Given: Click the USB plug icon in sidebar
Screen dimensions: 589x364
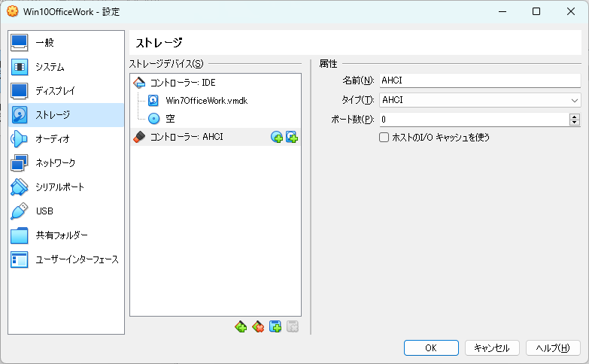Looking at the screenshot, I should (19, 211).
